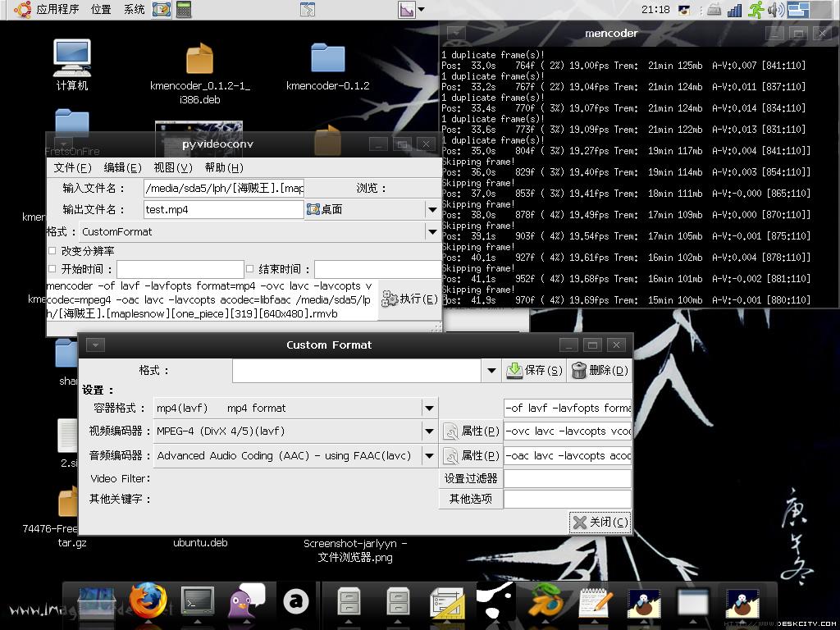Click the 浏览 browse button for input file
This screenshot has width=840, height=630.
click(372, 188)
